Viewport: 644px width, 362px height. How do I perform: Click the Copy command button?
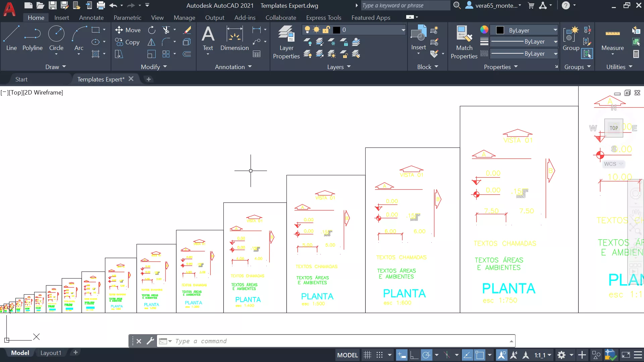127,42
